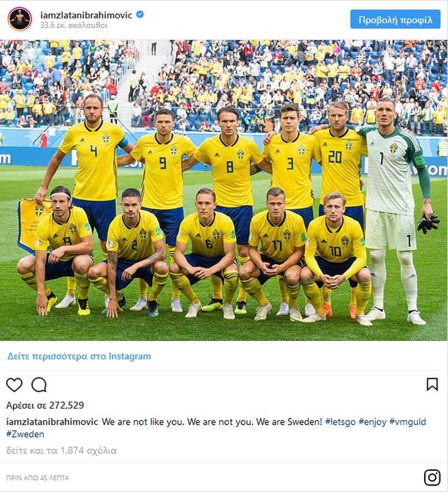Click the username in the post caption
448x496 pixels.
[52, 422]
